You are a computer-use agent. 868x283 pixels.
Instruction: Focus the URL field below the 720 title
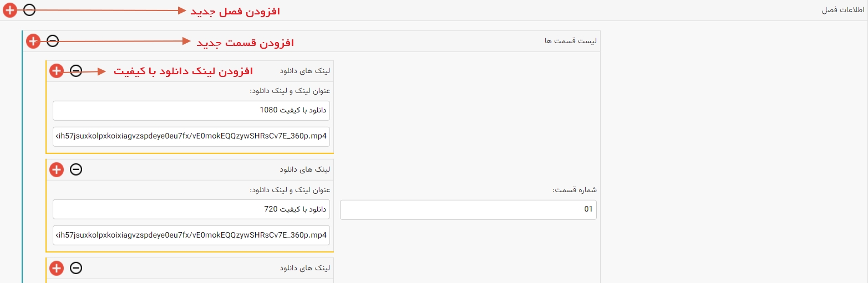click(x=191, y=235)
